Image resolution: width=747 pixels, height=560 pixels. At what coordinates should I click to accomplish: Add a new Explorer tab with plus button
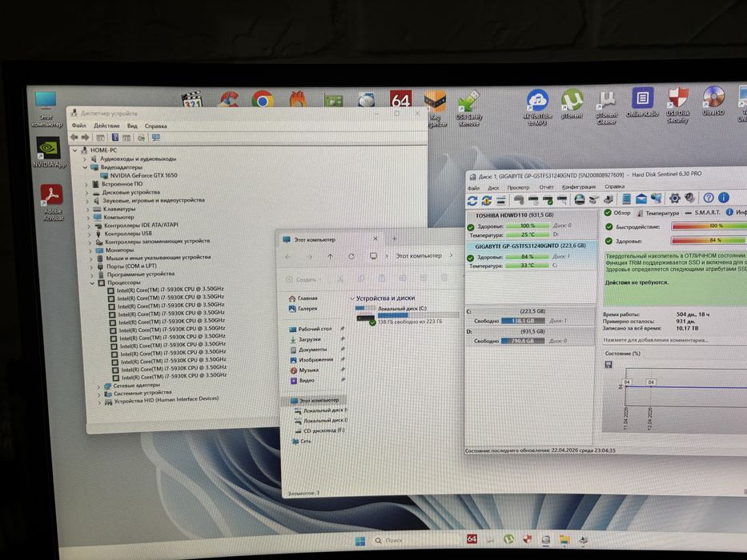point(394,239)
